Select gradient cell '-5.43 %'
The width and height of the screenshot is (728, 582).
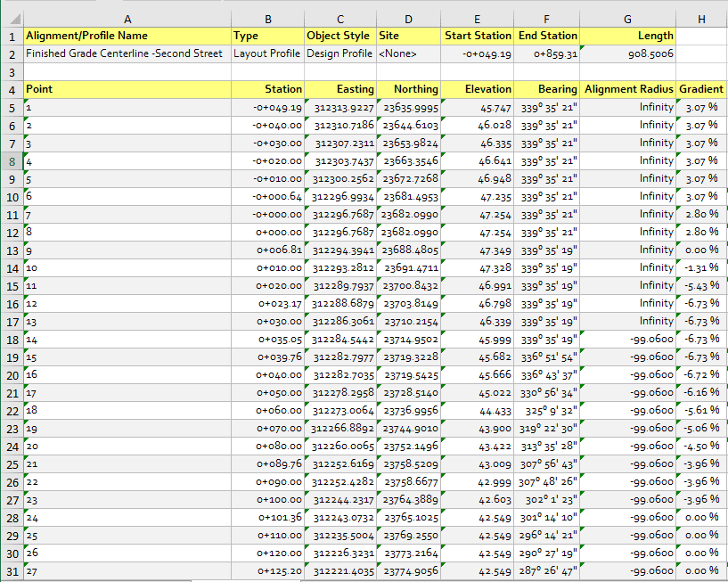701,286
